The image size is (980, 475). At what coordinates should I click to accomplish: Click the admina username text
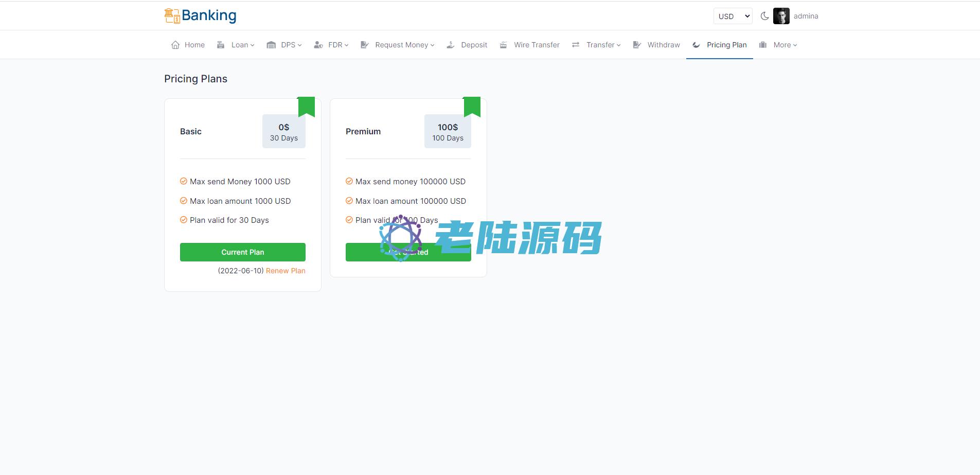[x=806, y=16]
